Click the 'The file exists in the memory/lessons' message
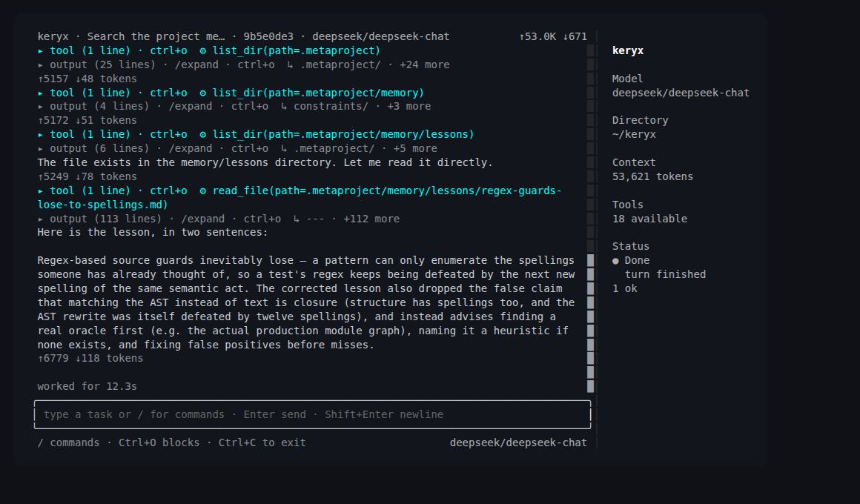This screenshot has width=860, height=504. (265, 163)
